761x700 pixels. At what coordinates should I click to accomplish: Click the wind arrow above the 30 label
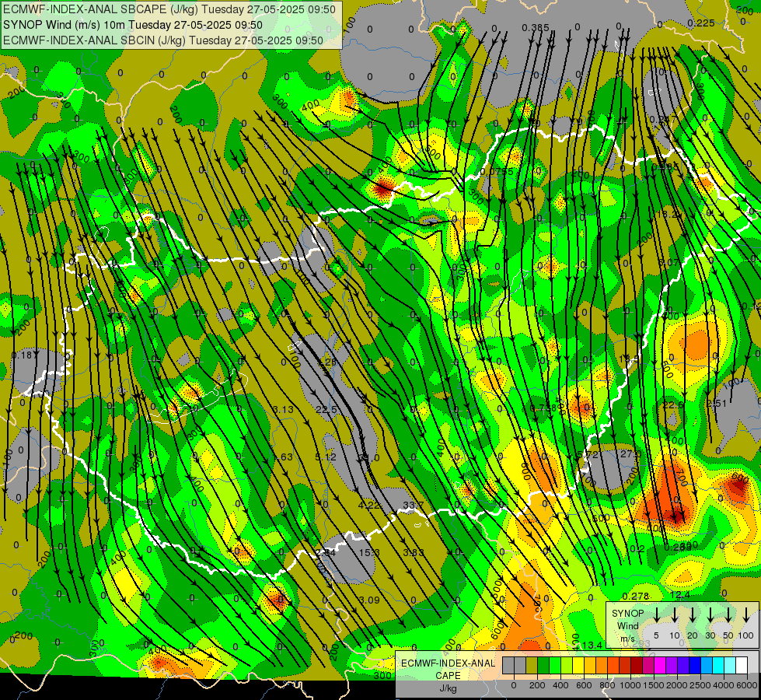(710, 615)
